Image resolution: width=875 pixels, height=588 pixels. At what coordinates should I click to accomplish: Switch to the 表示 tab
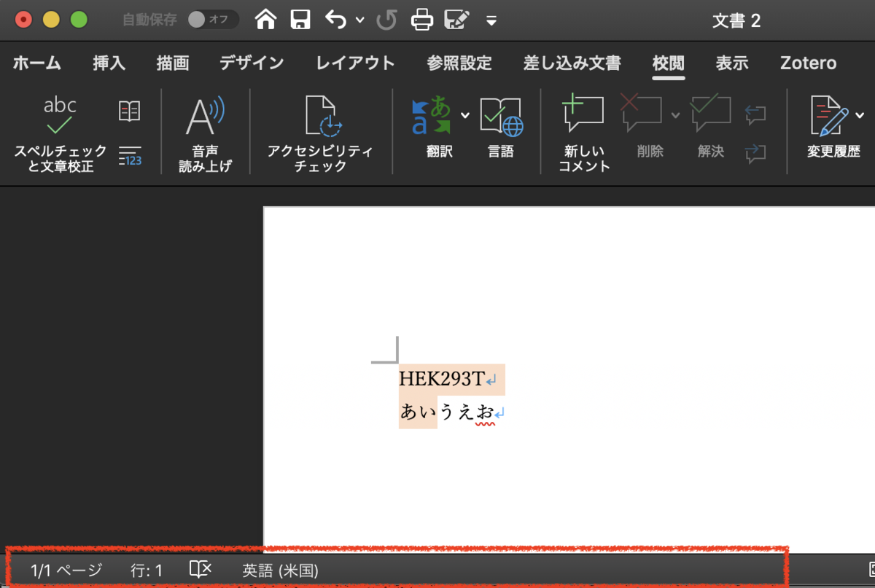point(732,63)
